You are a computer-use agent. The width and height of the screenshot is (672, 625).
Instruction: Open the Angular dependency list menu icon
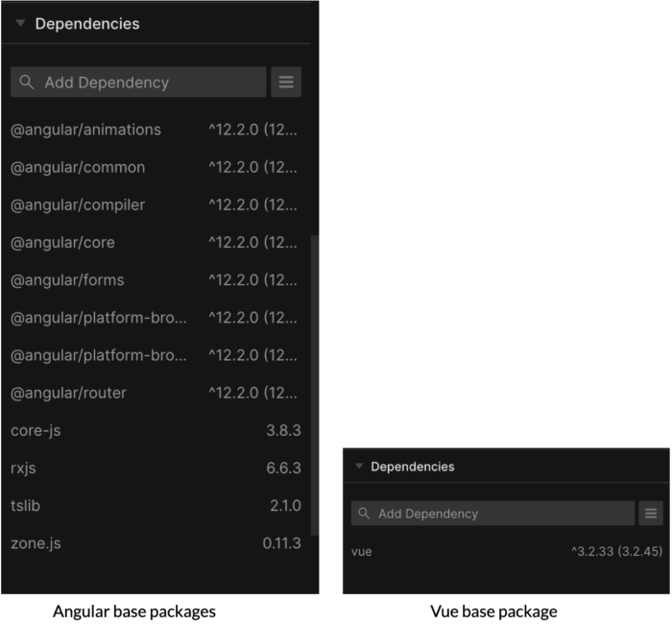286,83
